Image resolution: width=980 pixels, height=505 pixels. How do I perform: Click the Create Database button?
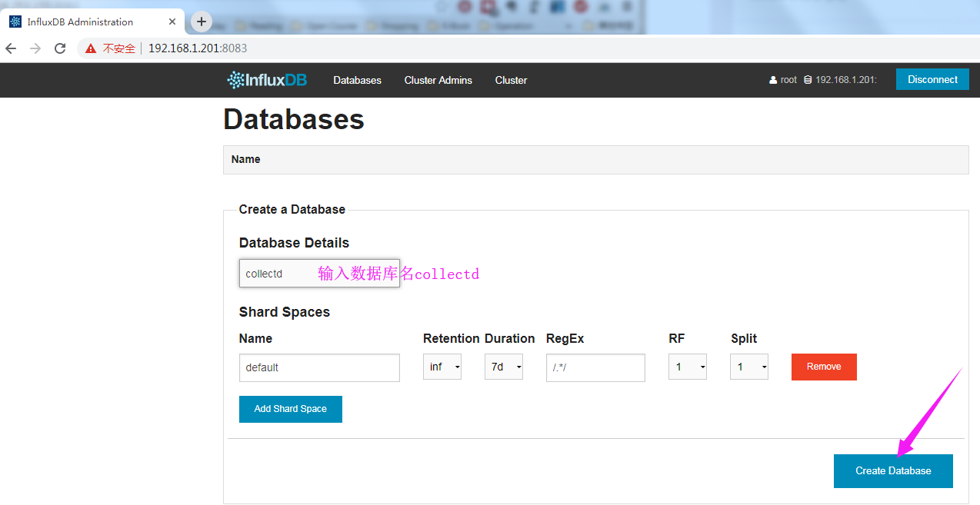click(x=893, y=470)
